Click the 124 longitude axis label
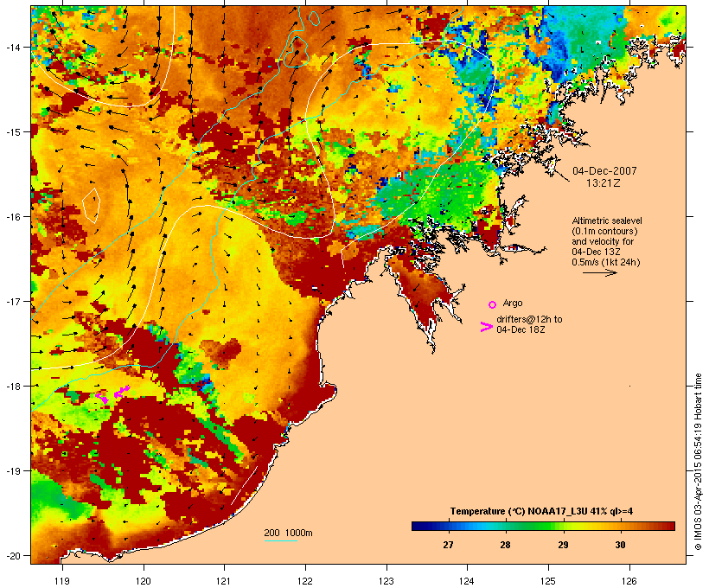Image resolution: width=709 pixels, height=588 pixels. [x=467, y=581]
